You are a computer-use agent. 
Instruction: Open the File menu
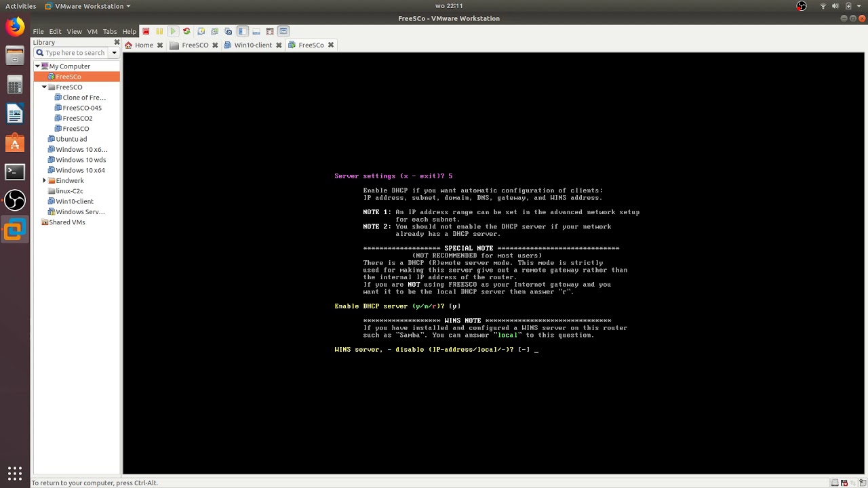click(x=38, y=31)
